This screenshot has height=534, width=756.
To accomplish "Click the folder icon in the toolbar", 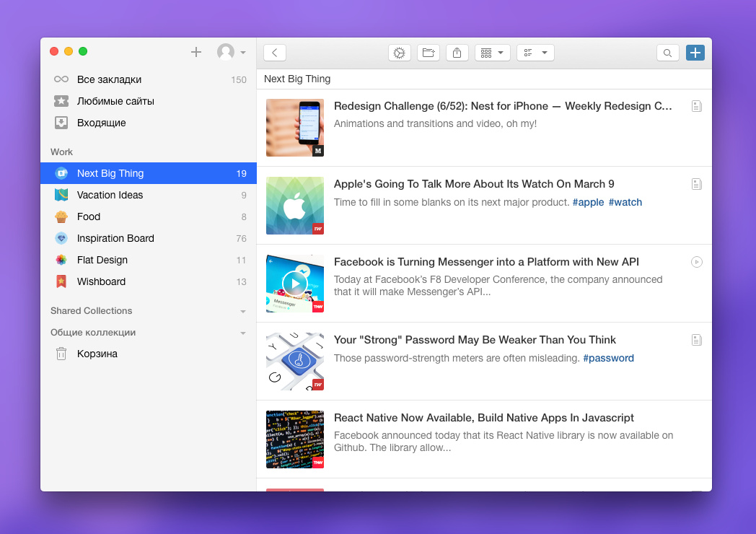I will pos(428,53).
